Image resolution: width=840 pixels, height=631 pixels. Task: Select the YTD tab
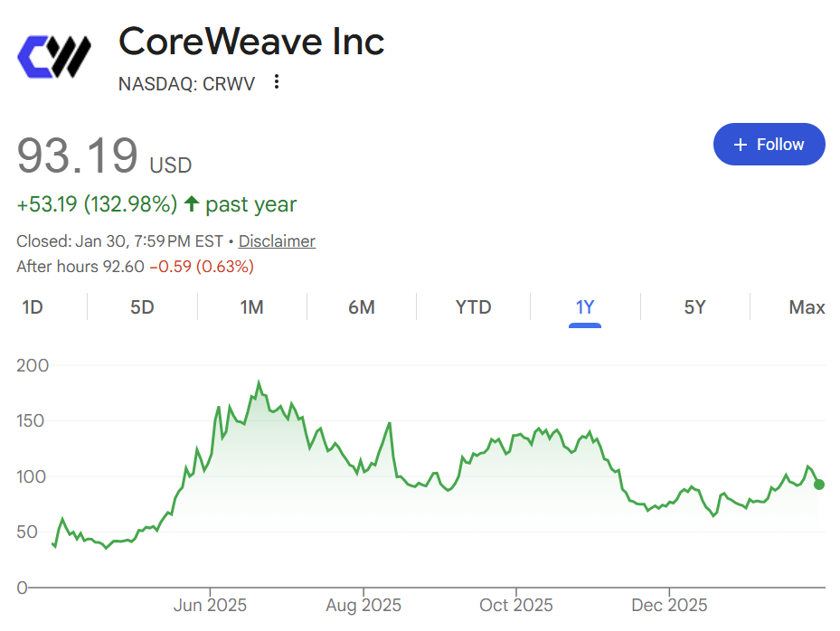coord(472,307)
